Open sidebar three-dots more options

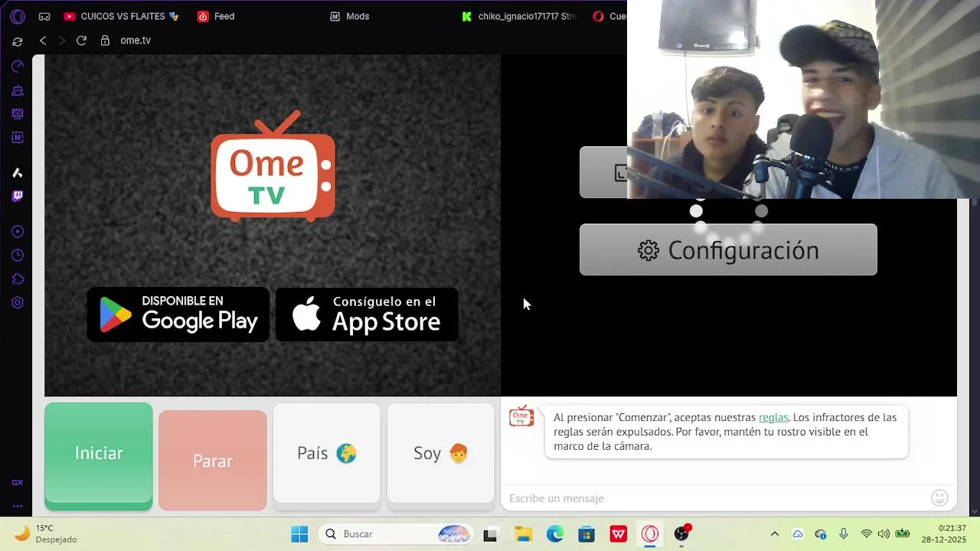point(18,505)
